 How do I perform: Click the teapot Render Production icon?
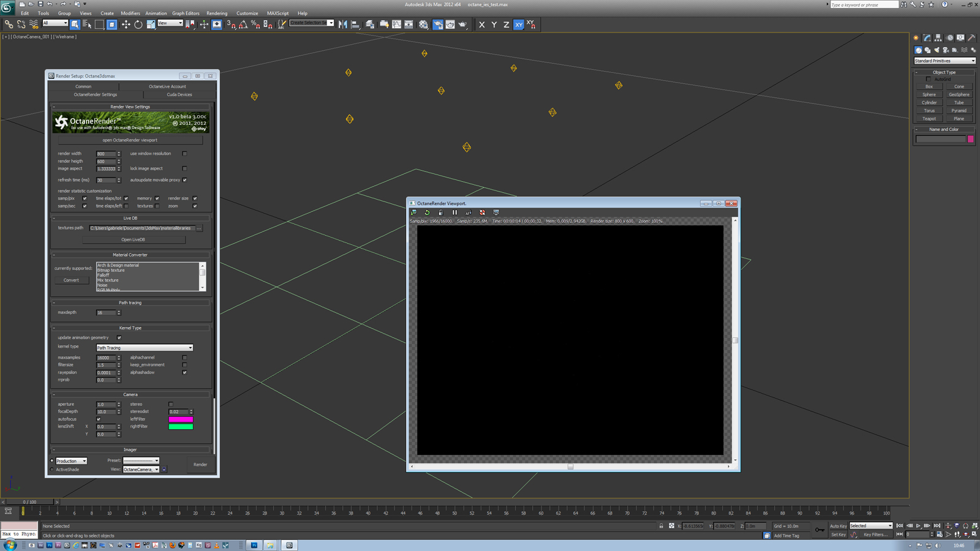coord(462,24)
